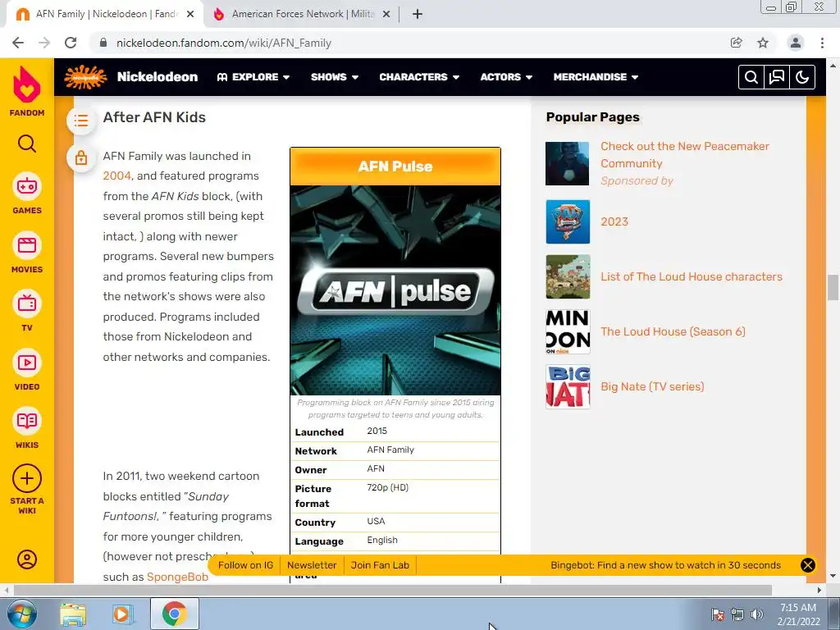Click the Loud House characters thumbnail
Viewport: 840px width, 630px height.
point(568,276)
